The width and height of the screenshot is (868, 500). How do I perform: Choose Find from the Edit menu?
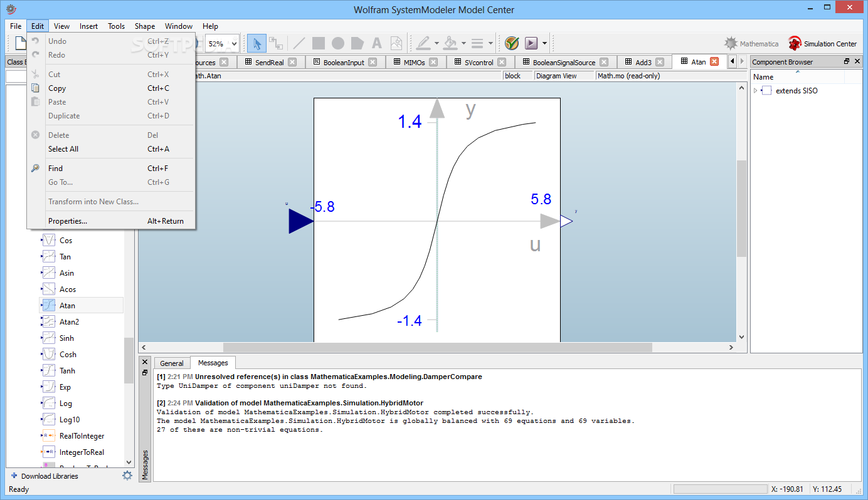point(111,169)
